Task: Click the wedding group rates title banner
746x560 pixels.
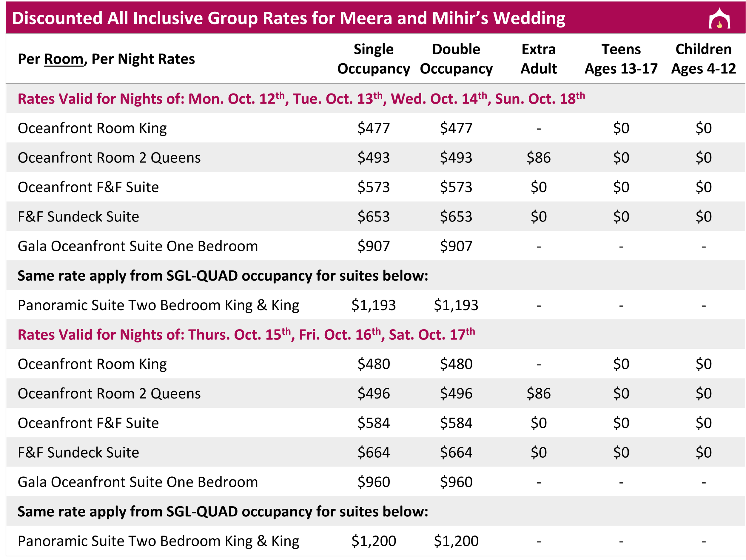Action: (x=288, y=18)
